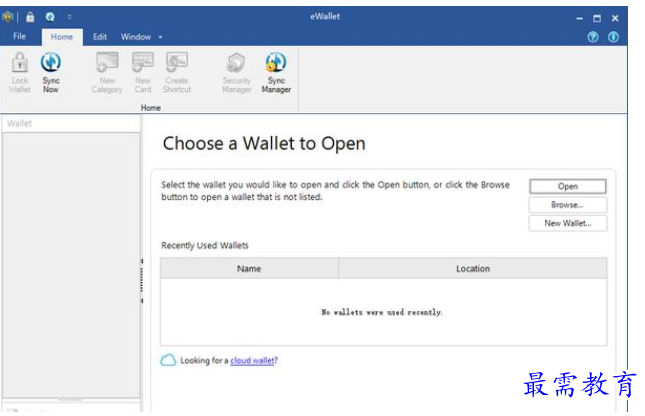Click Create Shortcut ribbon icon
This screenshot has width=645, height=416.
coord(177,73)
